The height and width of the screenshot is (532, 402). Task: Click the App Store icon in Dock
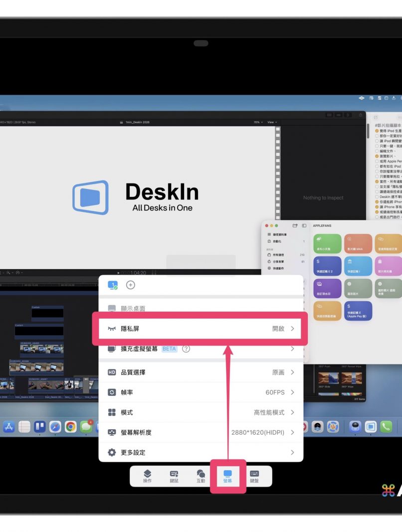(9, 427)
